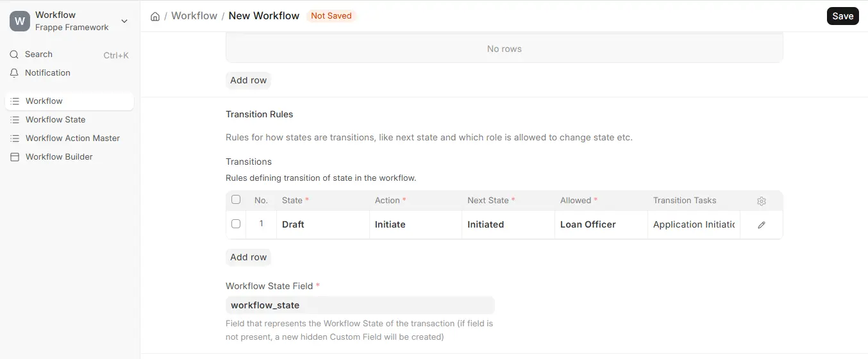Click the Initiate action cell

(415, 225)
